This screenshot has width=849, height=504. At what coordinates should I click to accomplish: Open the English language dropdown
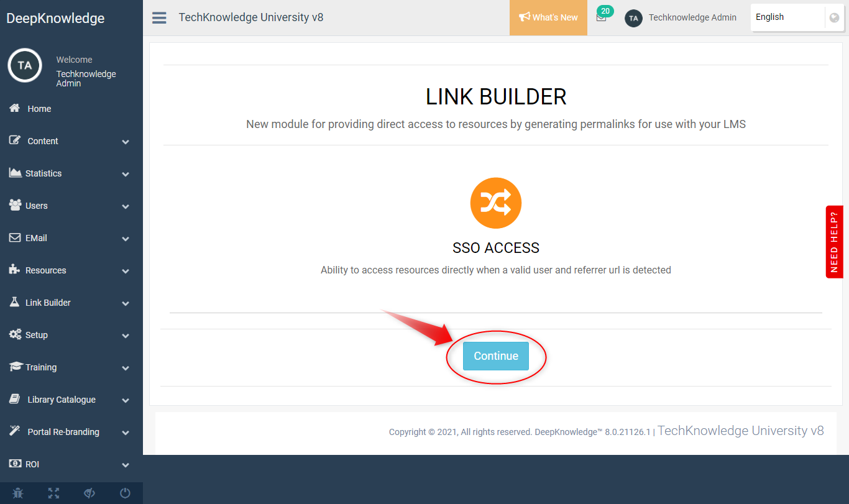[796, 17]
